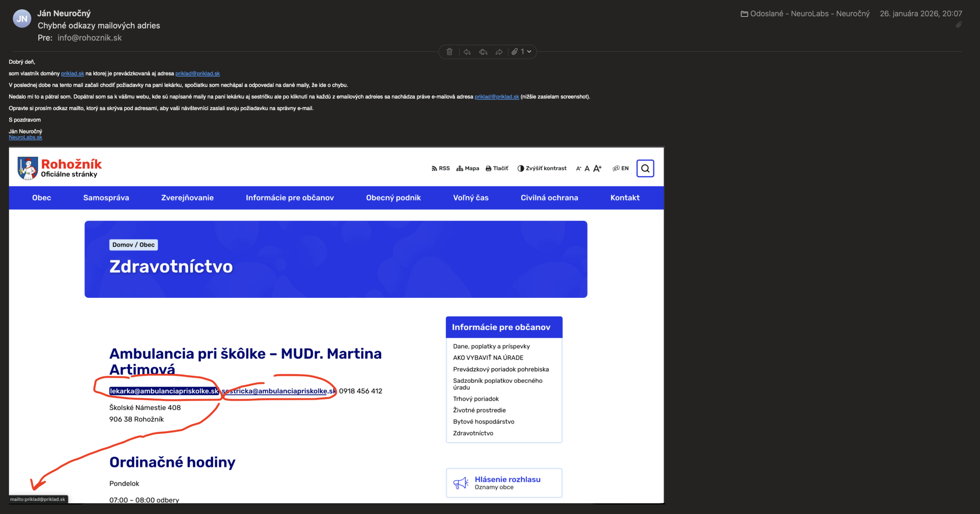Click the magnifier search icon on Rohožník page
980x514 pixels.
point(645,168)
